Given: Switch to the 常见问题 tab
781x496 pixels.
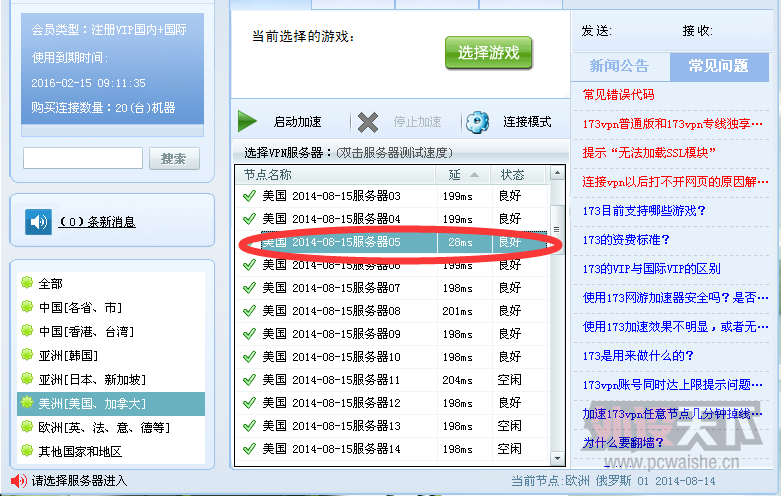Looking at the screenshot, I should pyautogui.click(x=719, y=66).
